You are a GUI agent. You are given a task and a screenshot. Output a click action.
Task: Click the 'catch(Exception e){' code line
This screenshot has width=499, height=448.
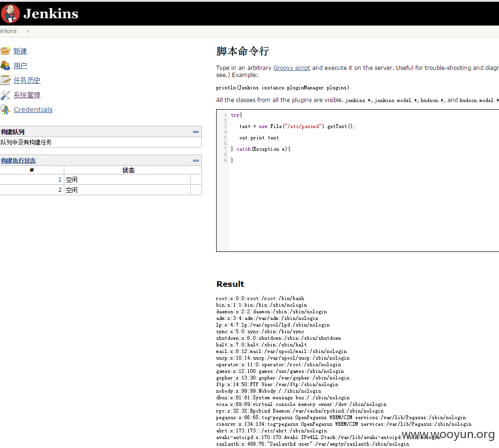tap(261, 149)
